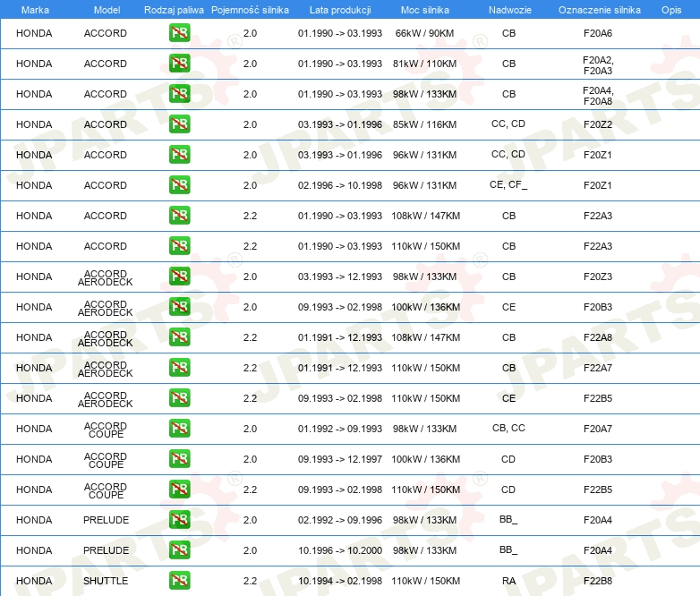Select capacity 2.2 in SHUTTLE row
Image resolution: width=700 pixels, height=596 pixels.
click(250, 581)
